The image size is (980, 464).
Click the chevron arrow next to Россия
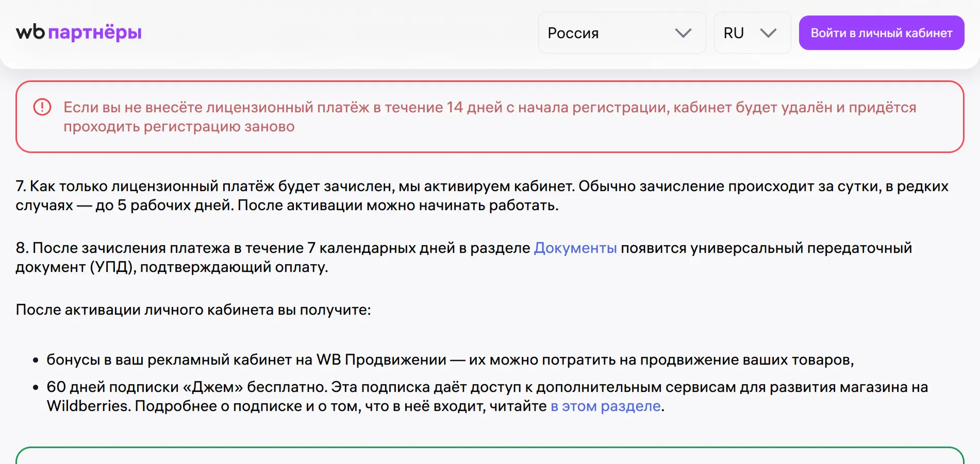pos(683,33)
